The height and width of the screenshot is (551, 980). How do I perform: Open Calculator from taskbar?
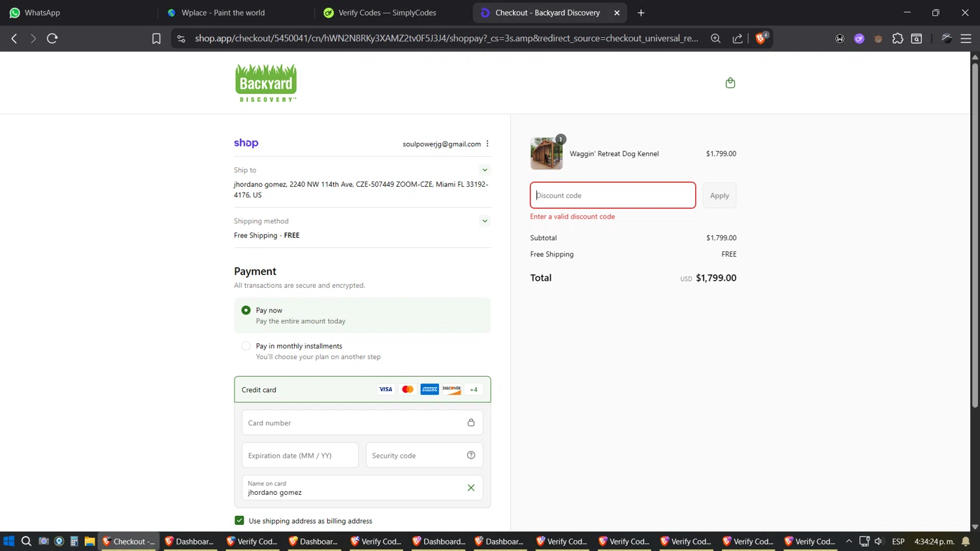pos(74,541)
